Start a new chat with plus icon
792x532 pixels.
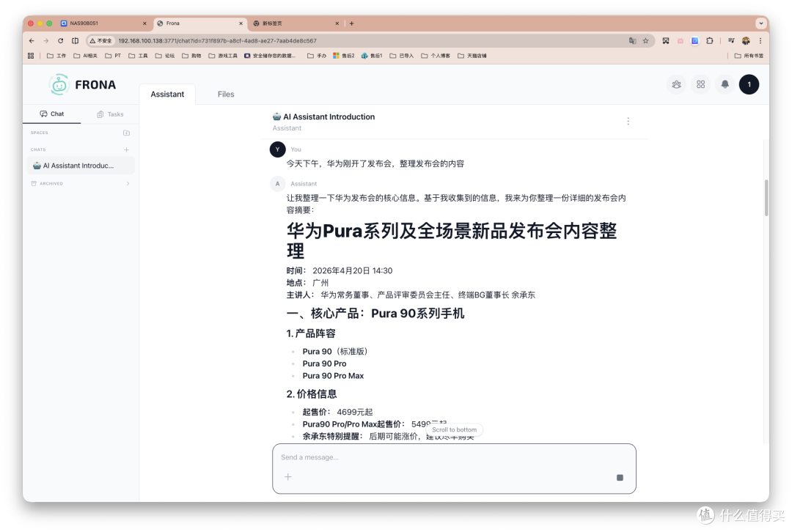pos(126,149)
